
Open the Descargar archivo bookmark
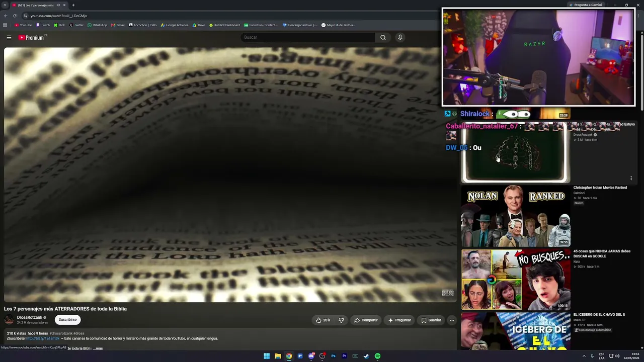pos(300,25)
